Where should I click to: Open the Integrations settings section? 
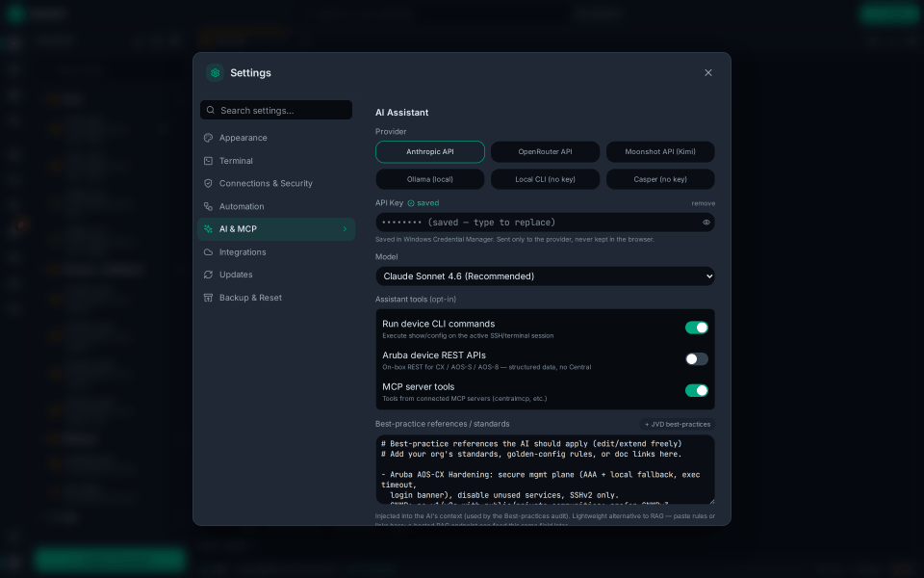click(276, 251)
